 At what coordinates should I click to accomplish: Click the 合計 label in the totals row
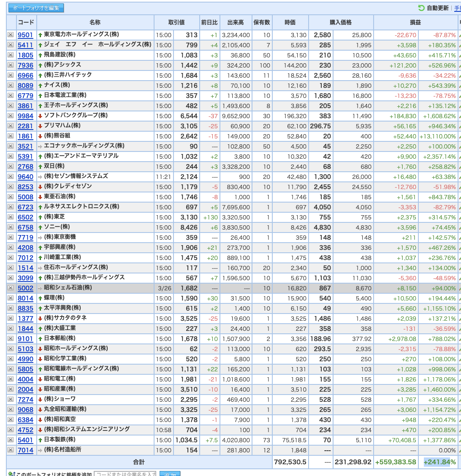pyautogui.click(x=139, y=462)
